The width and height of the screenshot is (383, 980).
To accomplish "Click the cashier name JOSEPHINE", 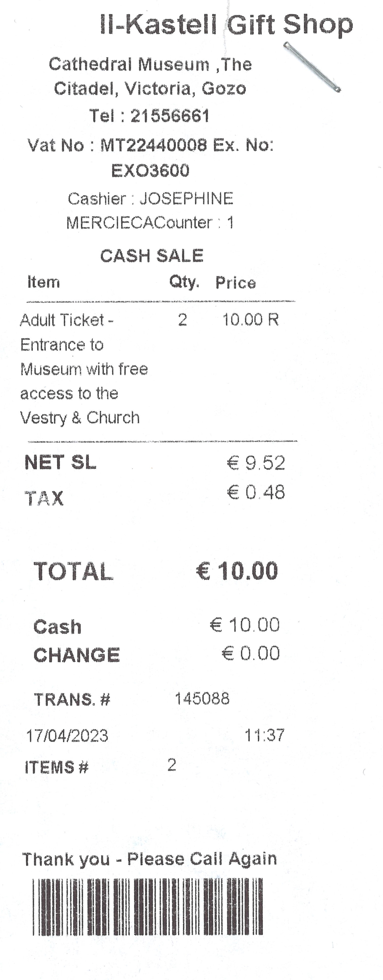I will [x=186, y=199].
